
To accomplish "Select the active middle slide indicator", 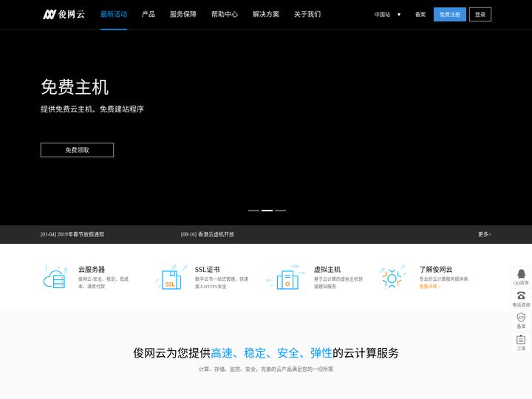I will [x=267, y=211].
